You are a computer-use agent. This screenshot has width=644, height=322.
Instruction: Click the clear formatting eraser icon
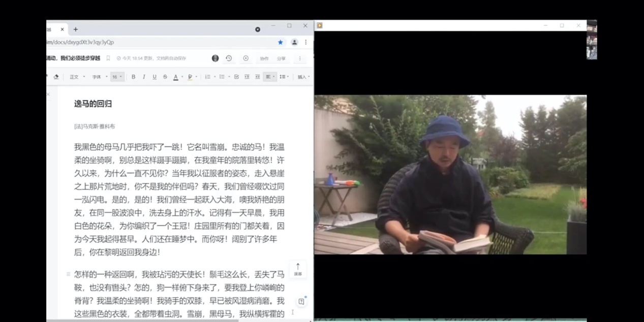(56, 77)
